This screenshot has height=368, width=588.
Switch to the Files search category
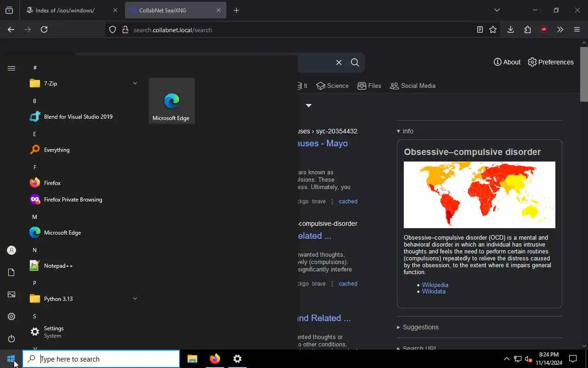coord(369,86)
